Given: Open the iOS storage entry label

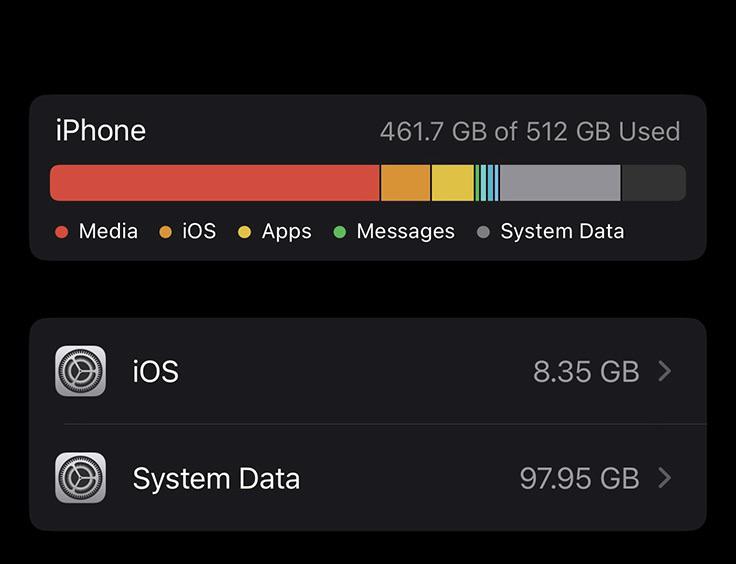Looking at the screenshot, I should pos(155,371).
